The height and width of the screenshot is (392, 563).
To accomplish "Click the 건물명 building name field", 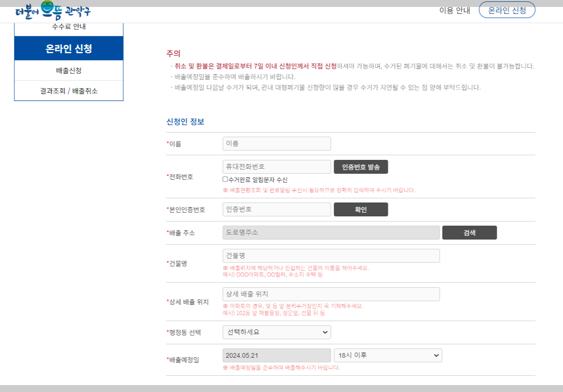I will (x=331, y=255).
